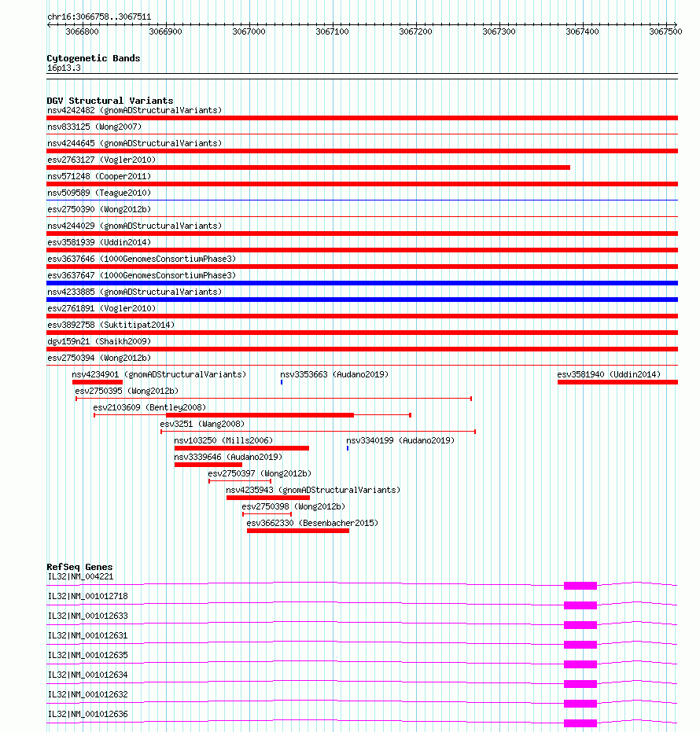Click esv3637646 1000Genomes label
700x732 pixels.
point(142,259)
